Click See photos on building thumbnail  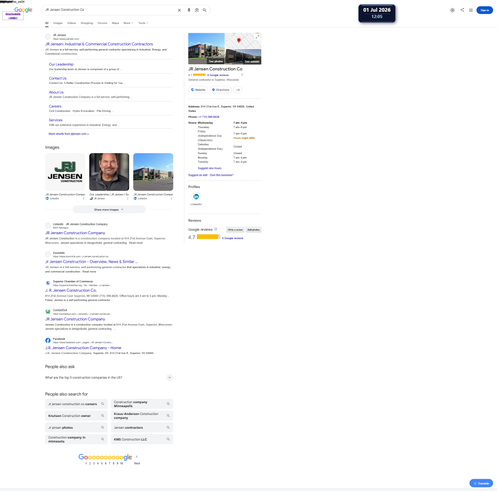[216, 61]
